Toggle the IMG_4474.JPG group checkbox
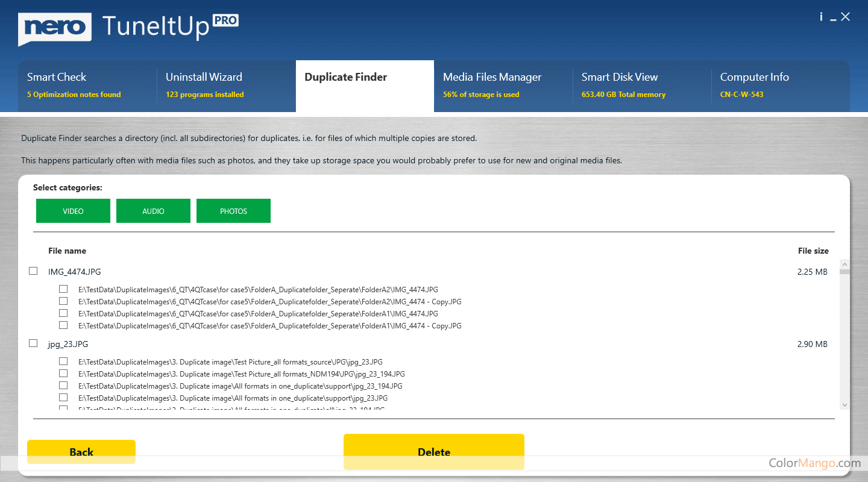The image size is (868, 482). pos(33,271)
